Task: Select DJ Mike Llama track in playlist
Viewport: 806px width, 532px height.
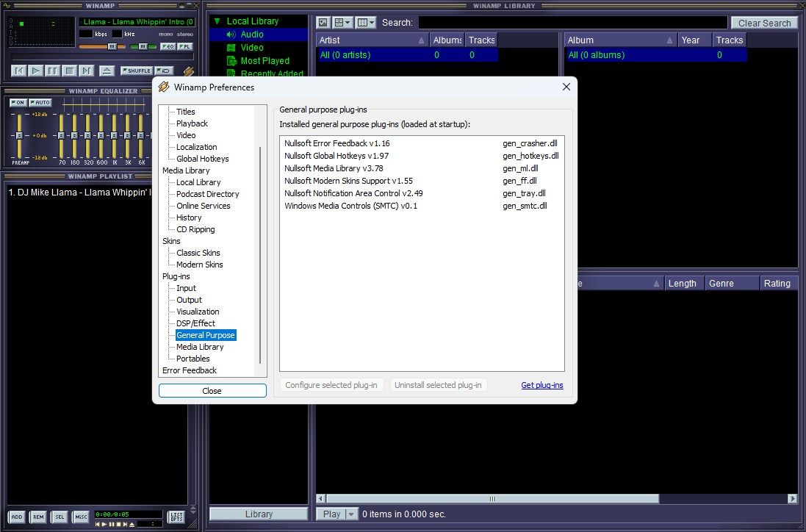Action: tap(79, 193)
